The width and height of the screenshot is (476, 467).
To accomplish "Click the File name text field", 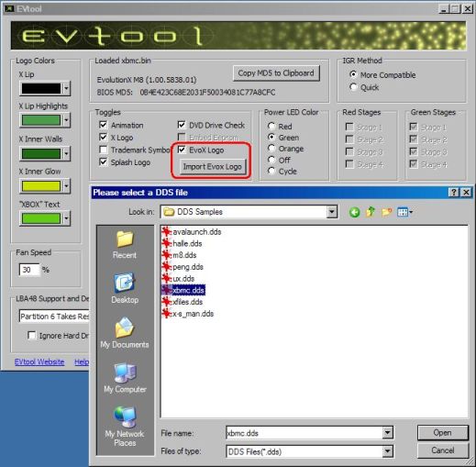I will 304,433.
